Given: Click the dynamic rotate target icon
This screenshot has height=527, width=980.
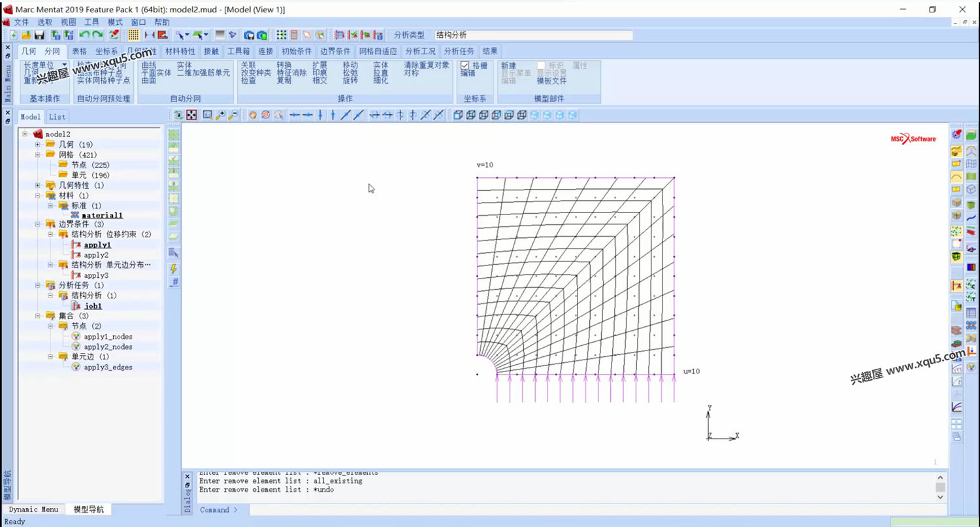Looking at the screenshot, I should (266, 115).
